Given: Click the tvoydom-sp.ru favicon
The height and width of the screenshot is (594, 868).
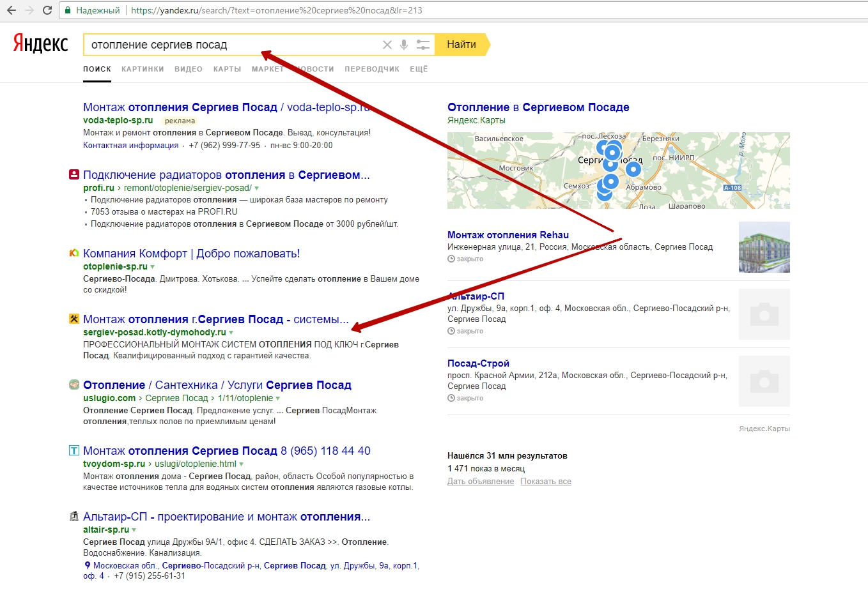Looking at the screenshot, I should coord(74,450).
